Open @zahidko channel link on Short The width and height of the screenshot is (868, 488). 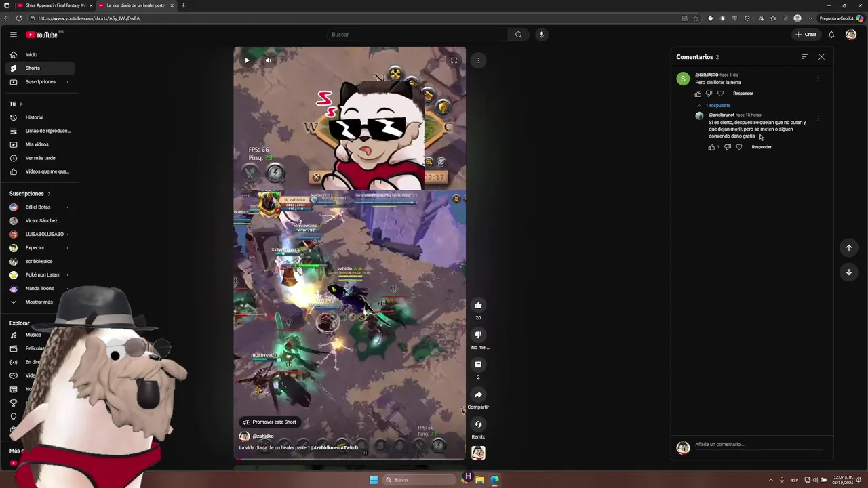[263, 436]
